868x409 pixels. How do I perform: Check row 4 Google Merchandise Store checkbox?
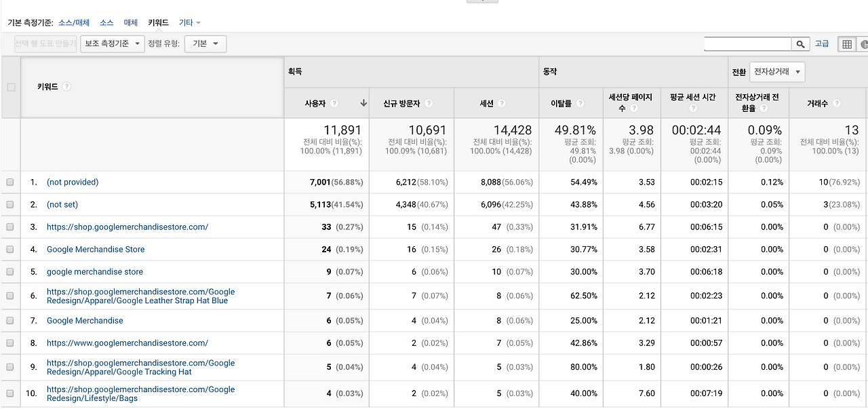10,249
